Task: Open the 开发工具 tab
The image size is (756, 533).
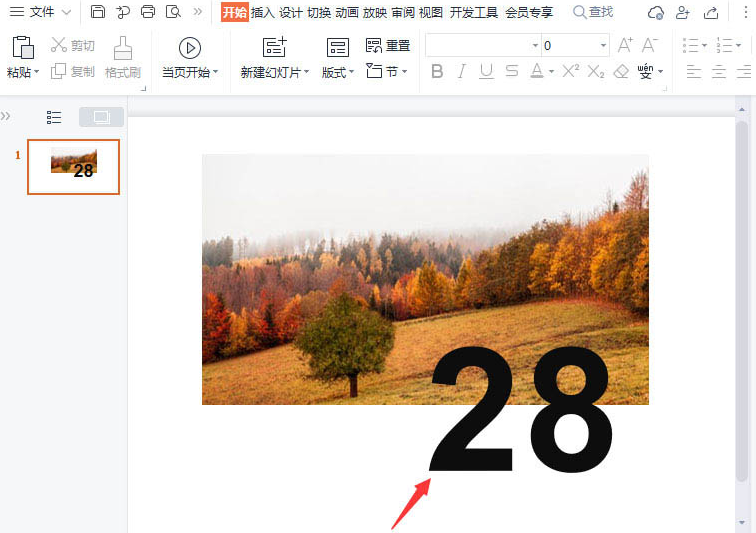Action: coord(473,12)
